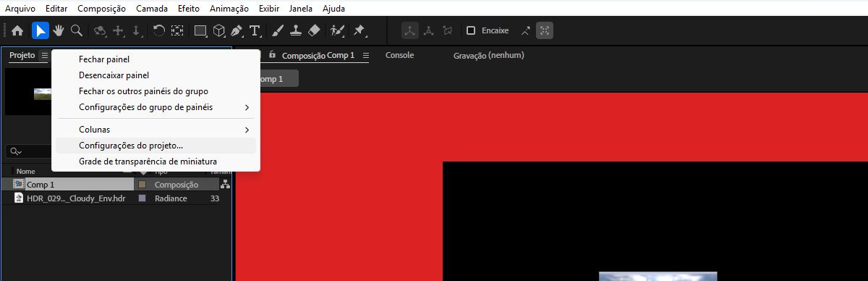Sort by the Nome column header
The height and width of the screenshot is (281, 868).
pyautogui.click(x=26, y=172)
